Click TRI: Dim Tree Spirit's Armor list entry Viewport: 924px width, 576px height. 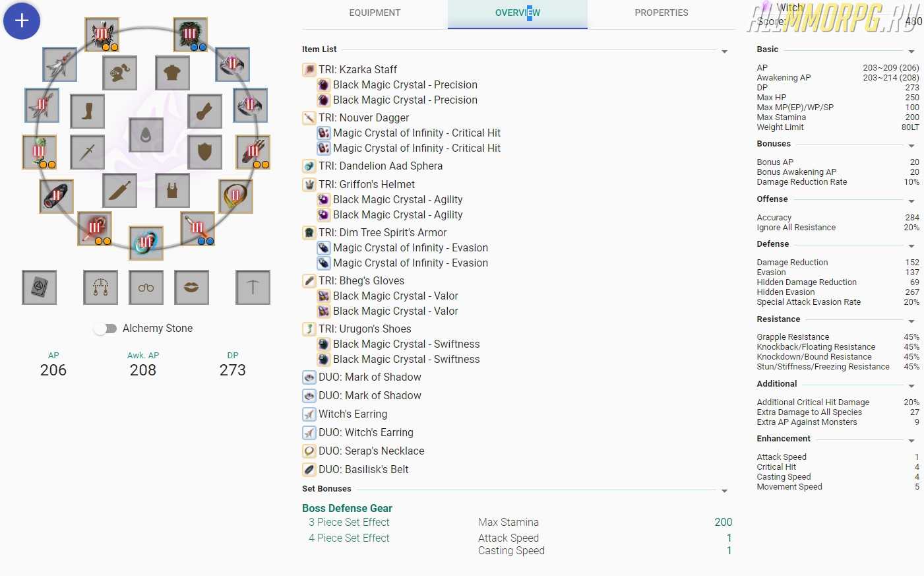tap(383, 232)
